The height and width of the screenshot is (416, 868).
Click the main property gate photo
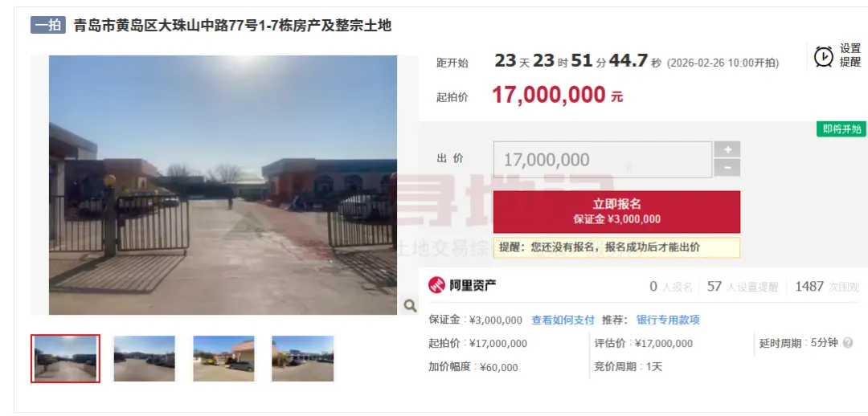223,186
